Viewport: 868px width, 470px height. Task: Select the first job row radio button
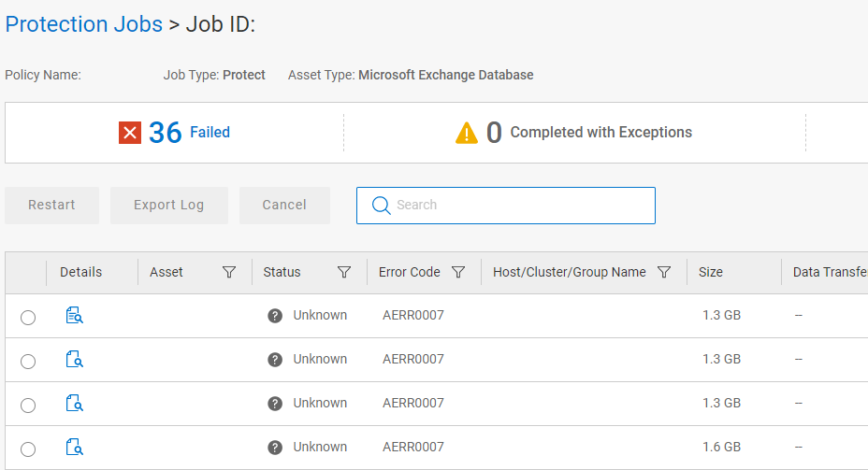(x=28, y=318)
